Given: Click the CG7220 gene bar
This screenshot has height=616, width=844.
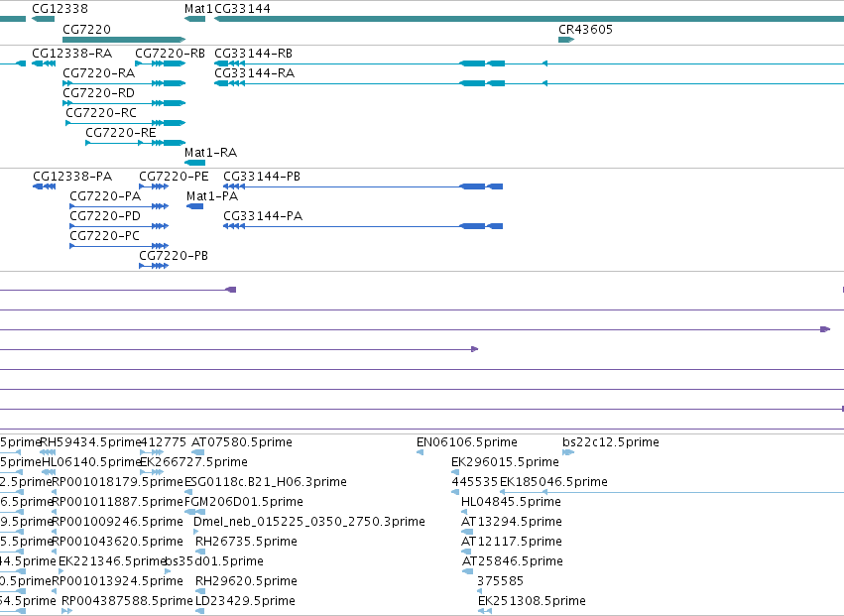Looking at the screenshot, I should click(124, 40).
